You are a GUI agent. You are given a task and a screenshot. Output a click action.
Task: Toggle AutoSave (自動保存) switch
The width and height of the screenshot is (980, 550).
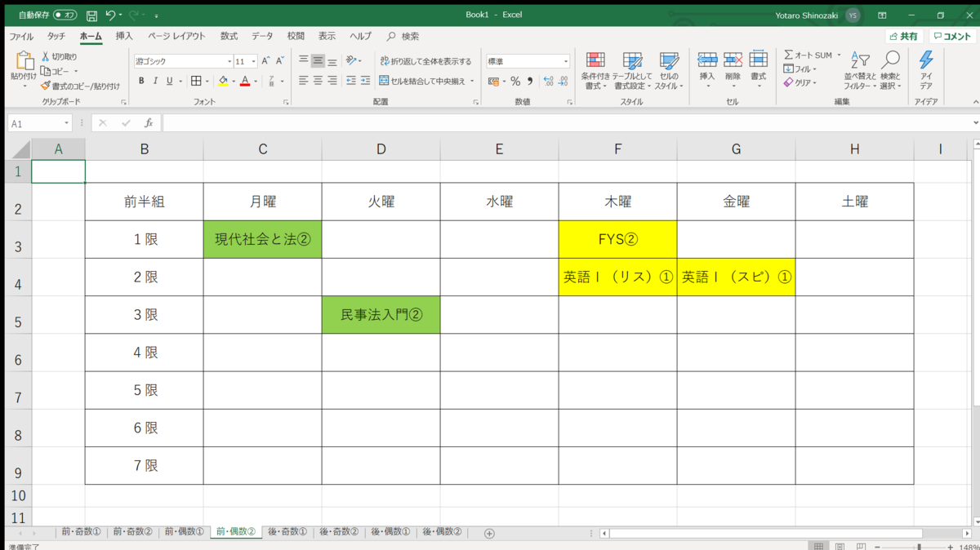click(x=65, y=16)
